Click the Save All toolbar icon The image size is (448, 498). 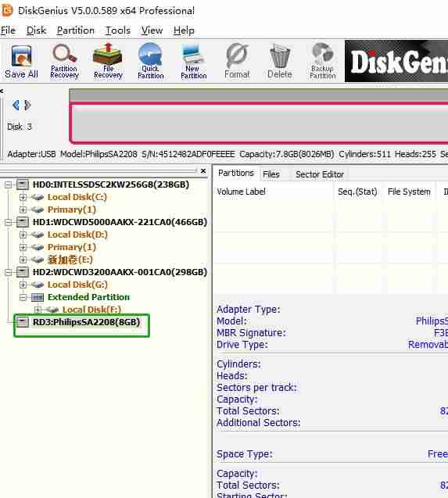[x=21, y=61]
